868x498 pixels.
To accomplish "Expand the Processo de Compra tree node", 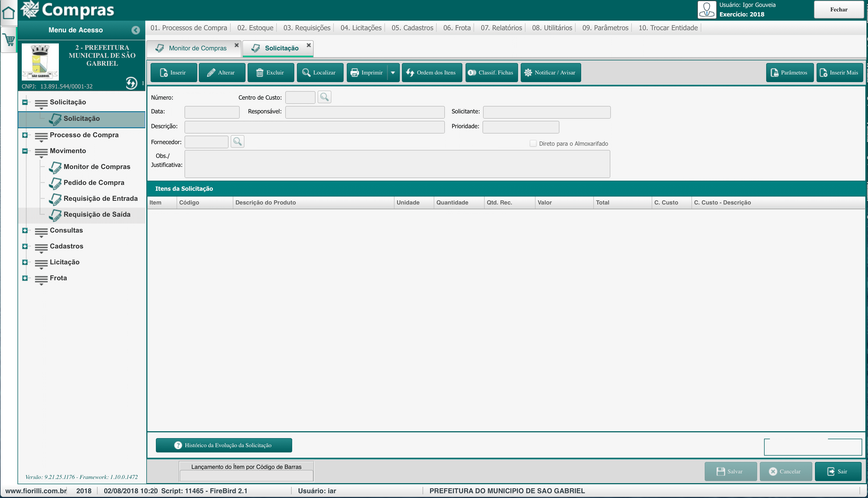I will pyautogui.click(x=25, y=135).
